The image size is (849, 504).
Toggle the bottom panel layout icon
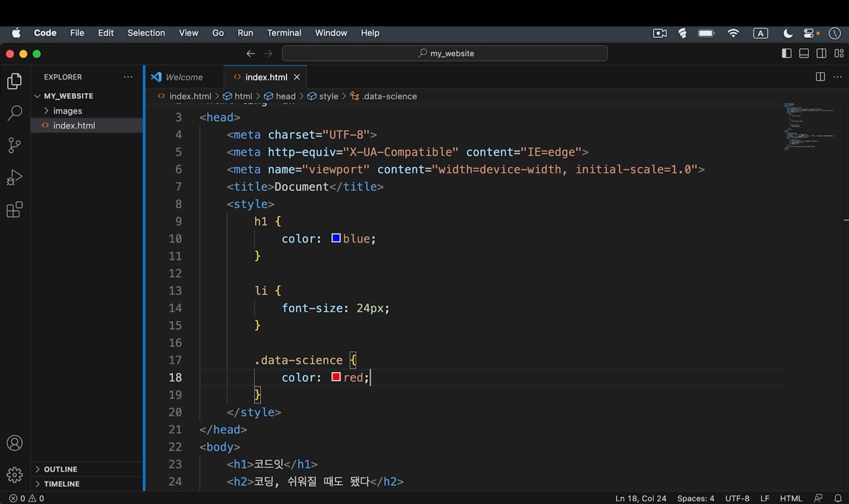[804, 53]
